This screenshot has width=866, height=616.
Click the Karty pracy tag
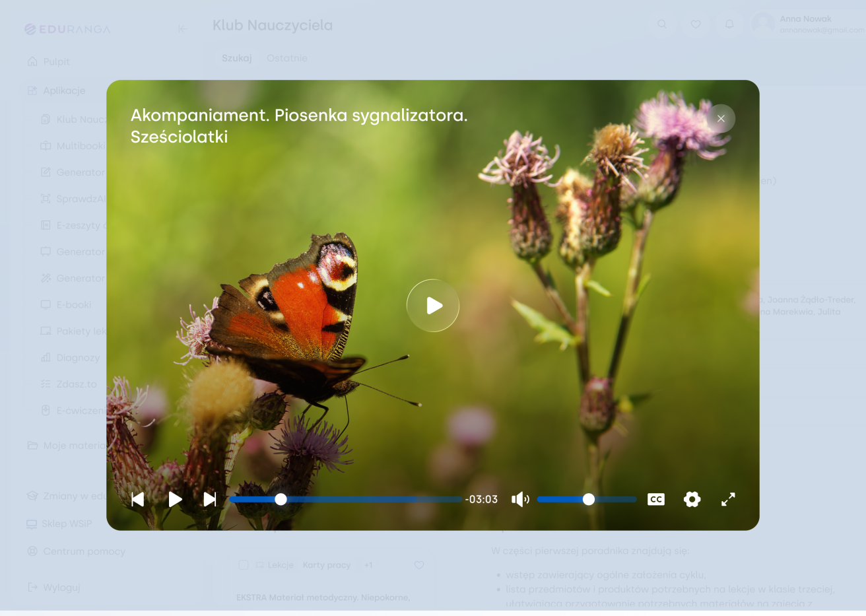click(x=327, y=565)
